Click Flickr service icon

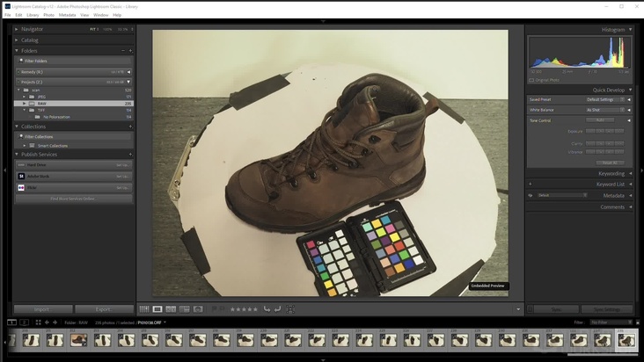coord(21,187)
